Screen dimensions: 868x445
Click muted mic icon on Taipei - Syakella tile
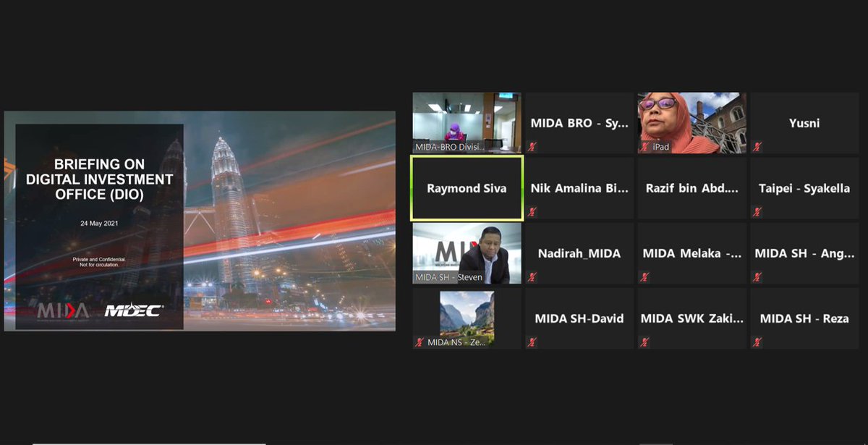point(757,211)
